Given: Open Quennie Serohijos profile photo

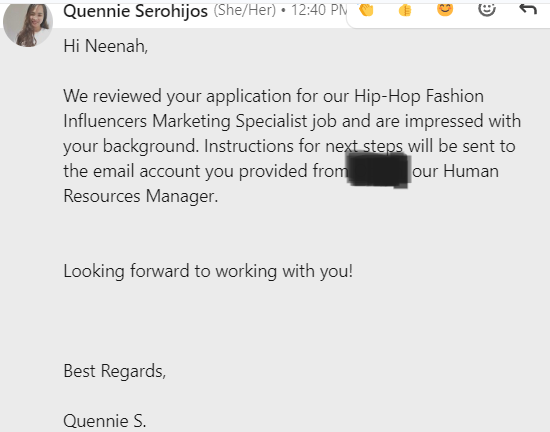Looking at the screenshot, I should pyautogui.click(x=28, y=24).
